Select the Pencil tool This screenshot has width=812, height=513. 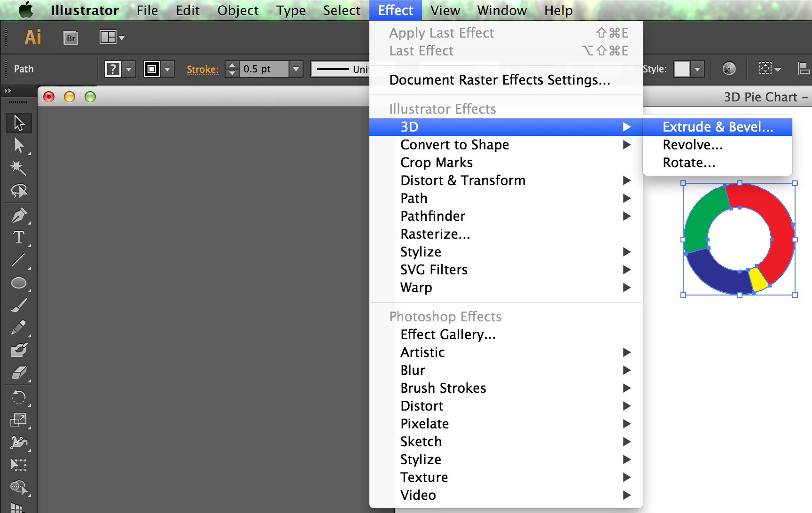click(x=19, y=327)
